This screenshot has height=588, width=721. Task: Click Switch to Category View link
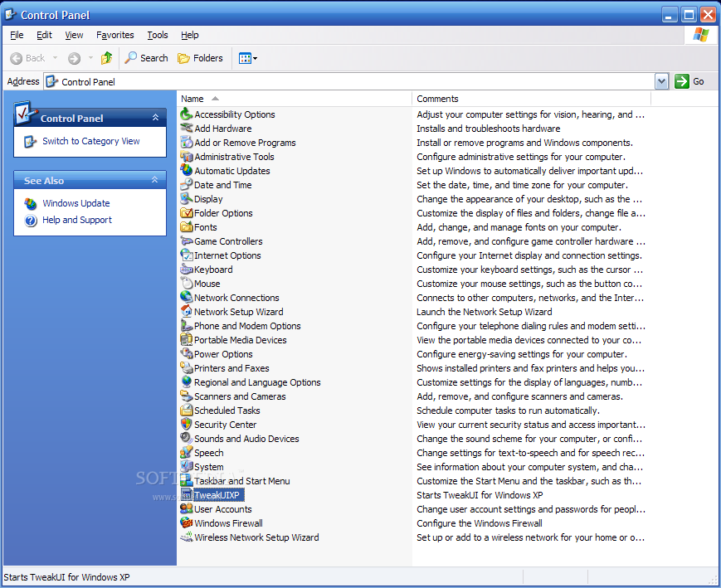pos(91,141)
